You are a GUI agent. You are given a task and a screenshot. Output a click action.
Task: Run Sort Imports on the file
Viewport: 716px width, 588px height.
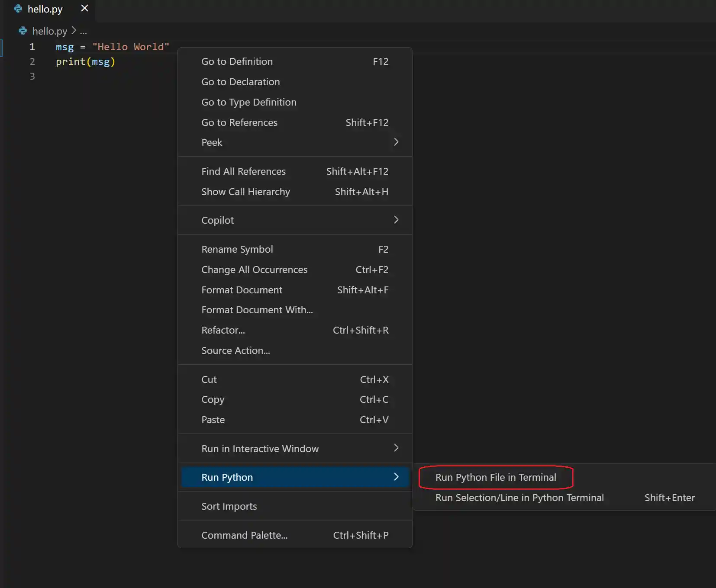coord(229,506)
